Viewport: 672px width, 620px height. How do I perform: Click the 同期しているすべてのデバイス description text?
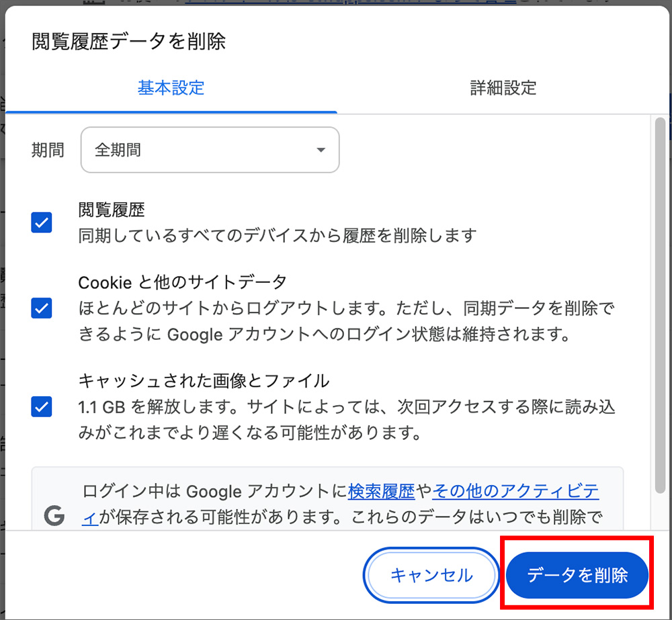click(x=277, y=235)
